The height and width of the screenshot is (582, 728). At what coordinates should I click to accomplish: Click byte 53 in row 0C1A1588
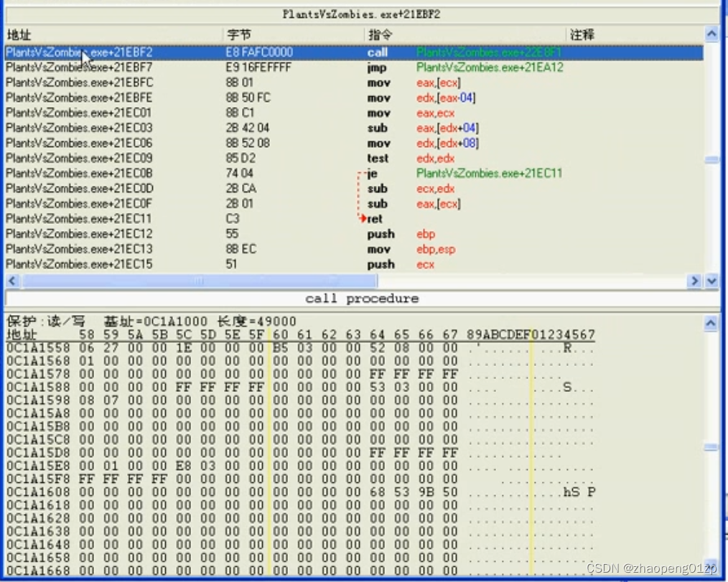tap(378, 387)
